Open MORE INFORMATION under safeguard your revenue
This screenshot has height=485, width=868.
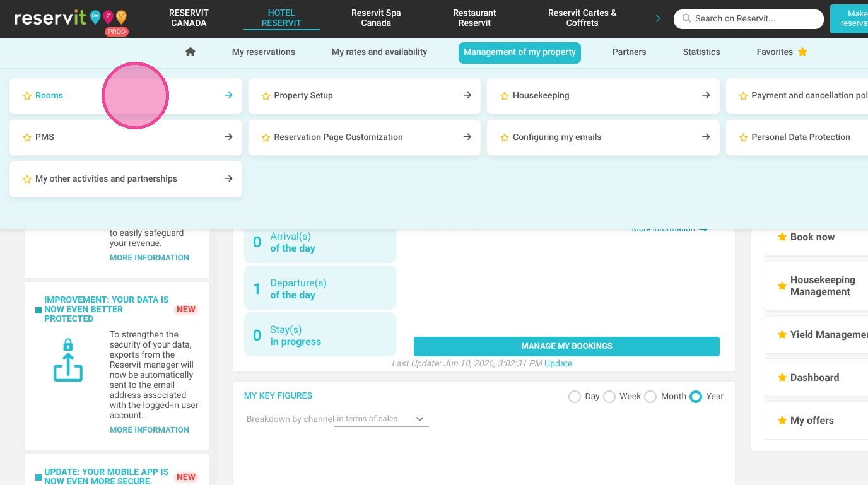[150, 258]
